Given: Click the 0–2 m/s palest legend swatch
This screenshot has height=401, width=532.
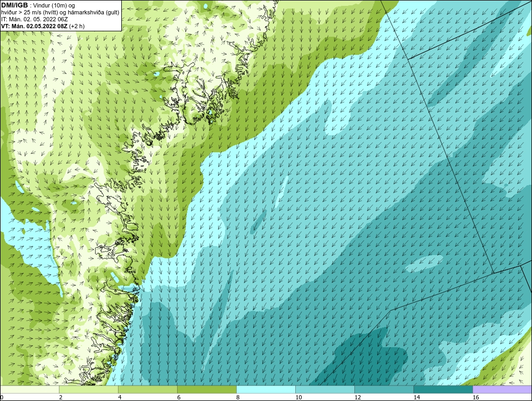Looking at the screenshot, I should (29, 389).
